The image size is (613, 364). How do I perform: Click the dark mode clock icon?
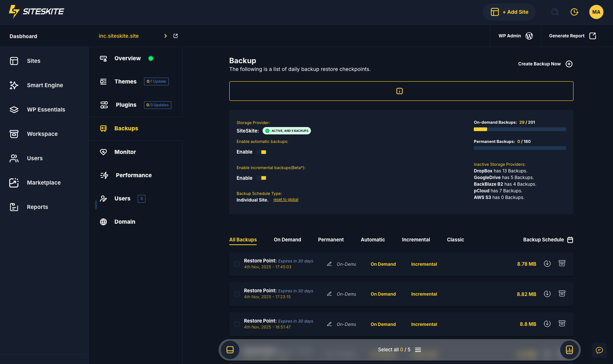(574, 12)
